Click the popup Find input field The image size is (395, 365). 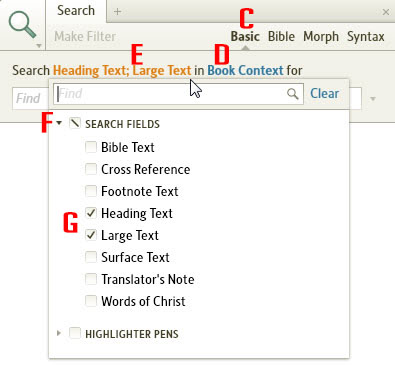click(170, 94)
